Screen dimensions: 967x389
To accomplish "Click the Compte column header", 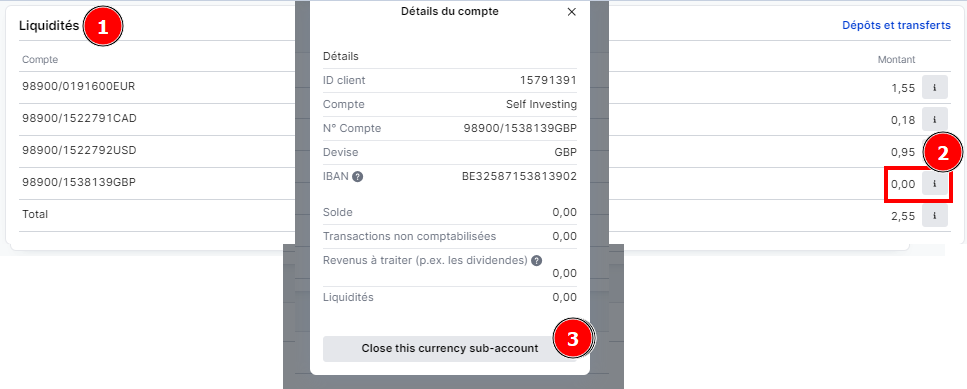I will (x=40, y=60).
